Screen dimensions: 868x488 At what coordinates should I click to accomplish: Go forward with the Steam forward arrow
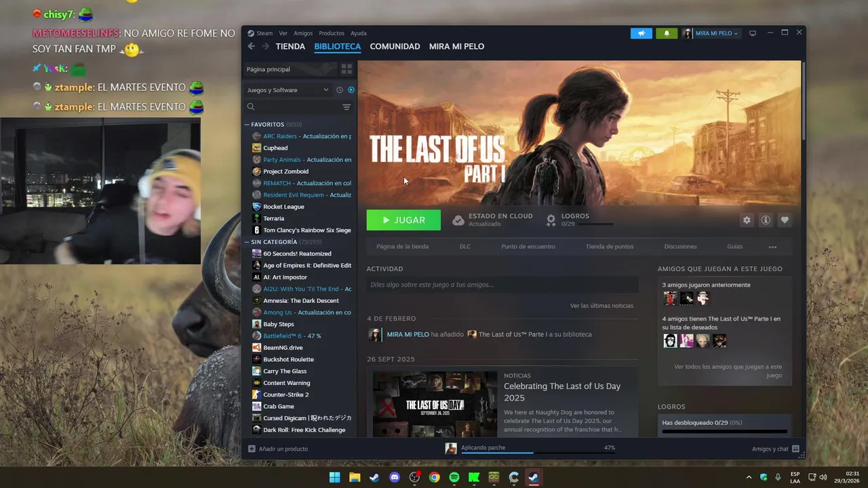click(266, 46)
